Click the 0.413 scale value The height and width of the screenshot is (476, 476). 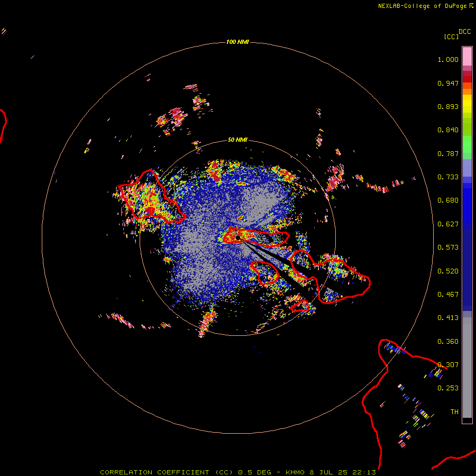click(448, 318)
